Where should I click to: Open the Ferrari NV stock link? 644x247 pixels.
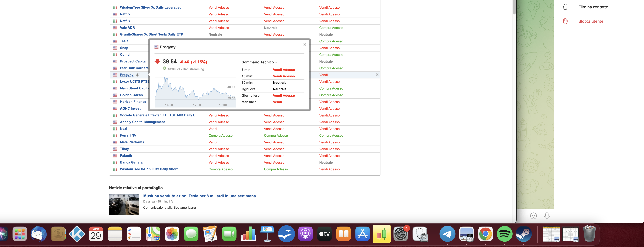[x=128, y=136]
